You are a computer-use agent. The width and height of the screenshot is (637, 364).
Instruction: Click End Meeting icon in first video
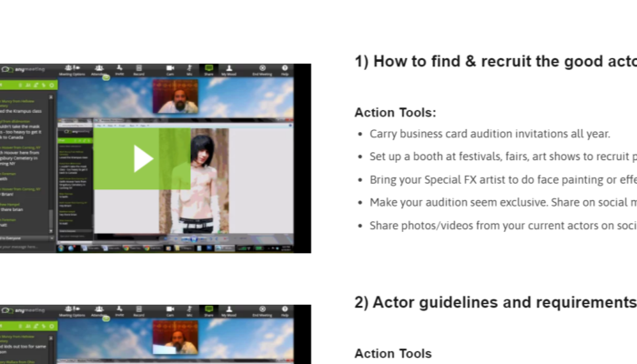pos(264,70)
